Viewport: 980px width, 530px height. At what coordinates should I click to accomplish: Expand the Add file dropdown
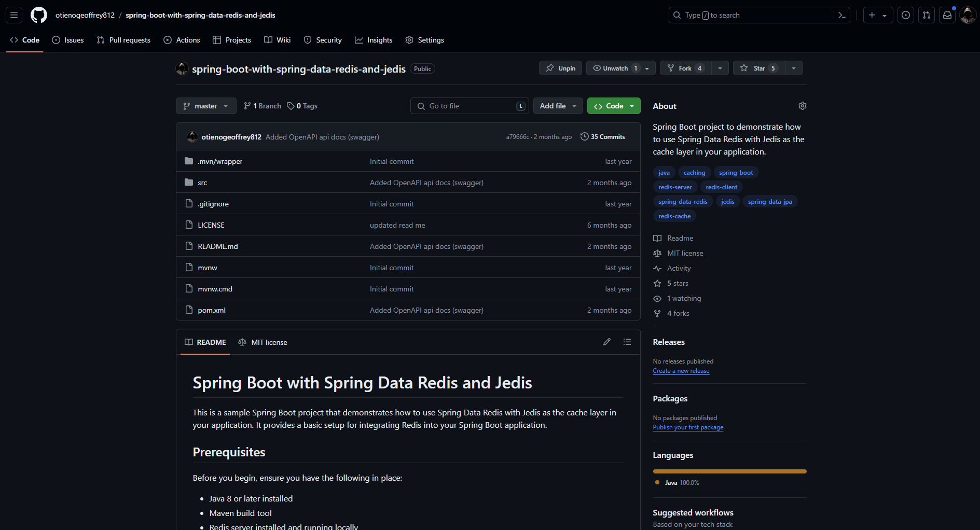pyautogui.click(x=558, y=106)
